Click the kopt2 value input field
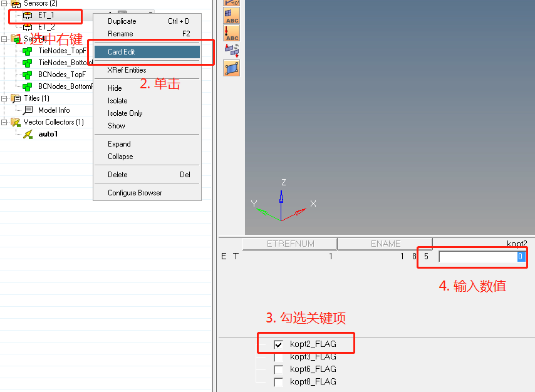This screenshot has height=392, width=535. (x=482, y=257)
